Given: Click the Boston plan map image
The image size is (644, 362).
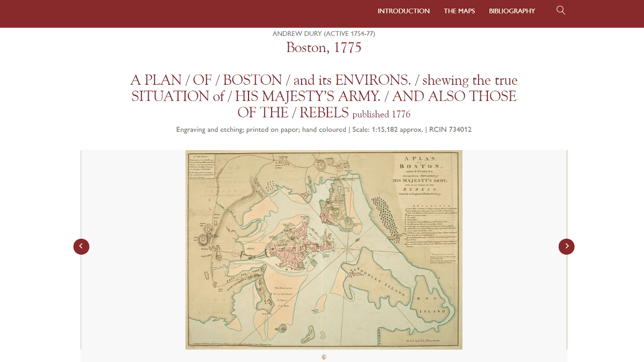Looking at the screenshot, I should click(x=324, y=250).
